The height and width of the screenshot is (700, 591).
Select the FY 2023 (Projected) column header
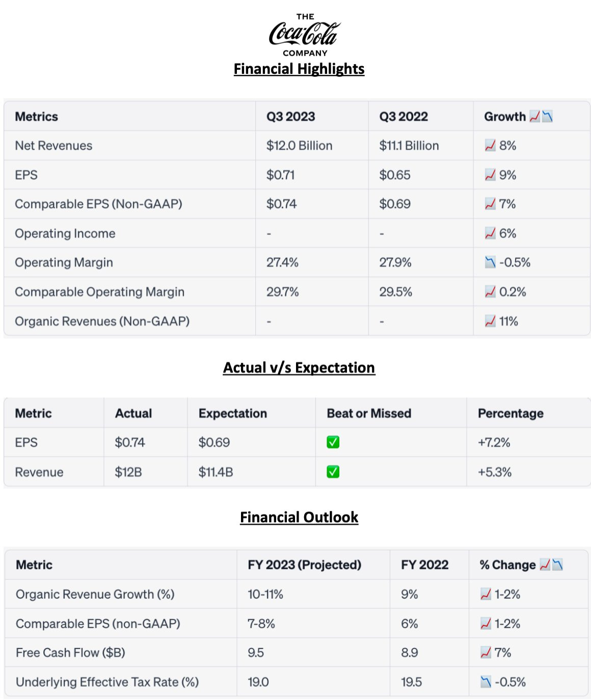(x=304, y=564)
